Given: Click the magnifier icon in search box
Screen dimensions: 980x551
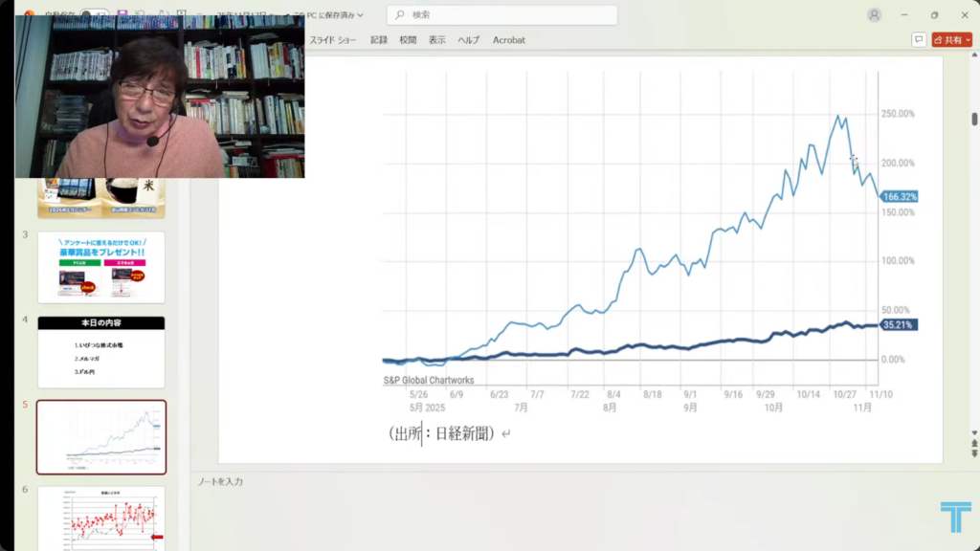Looking at the screenshot, I should pyautogui.click(x=400, y=15).
